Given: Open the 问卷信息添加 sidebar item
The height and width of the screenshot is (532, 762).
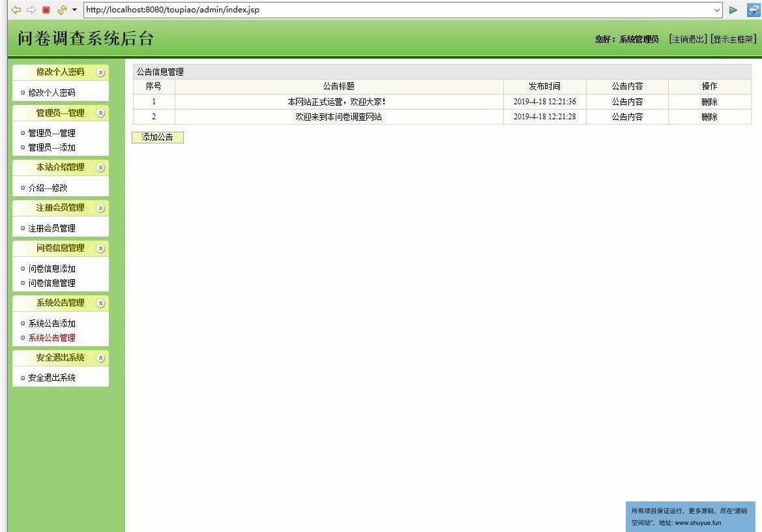Looking at the screenshot, I should click(x=51, y=268).
